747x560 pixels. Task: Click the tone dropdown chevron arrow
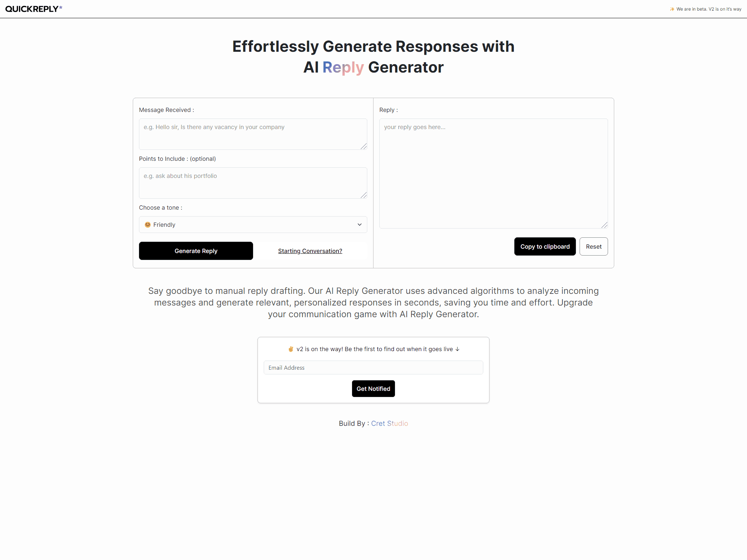pos(360,225)
